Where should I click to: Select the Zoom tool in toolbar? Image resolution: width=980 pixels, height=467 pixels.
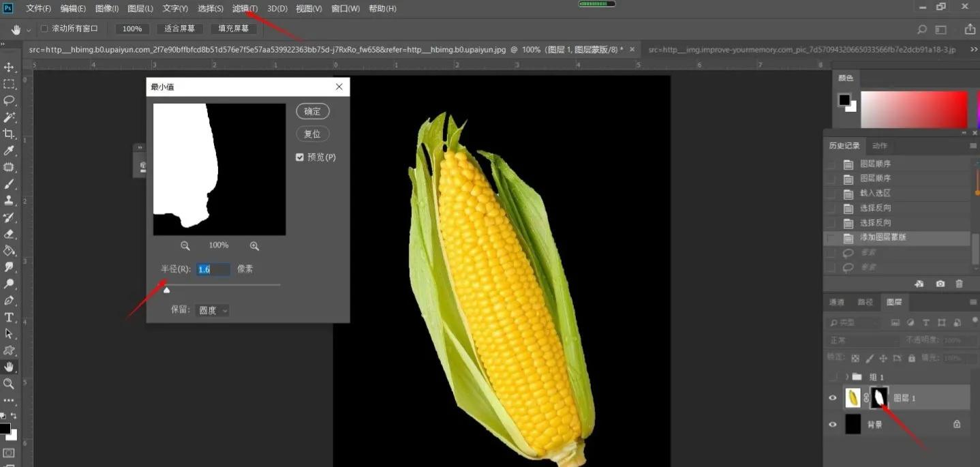[9, 384]
